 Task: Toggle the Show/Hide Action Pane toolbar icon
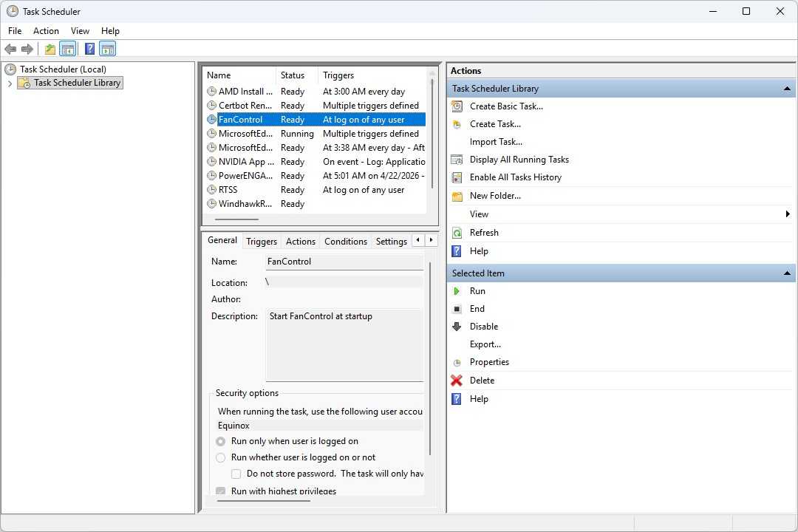coord(107,49)
